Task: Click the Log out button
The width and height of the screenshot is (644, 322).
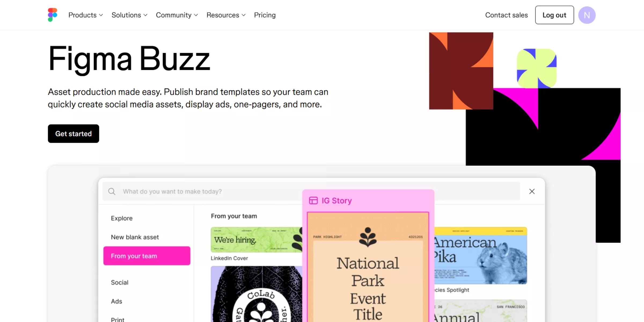Action: point(554,15)
